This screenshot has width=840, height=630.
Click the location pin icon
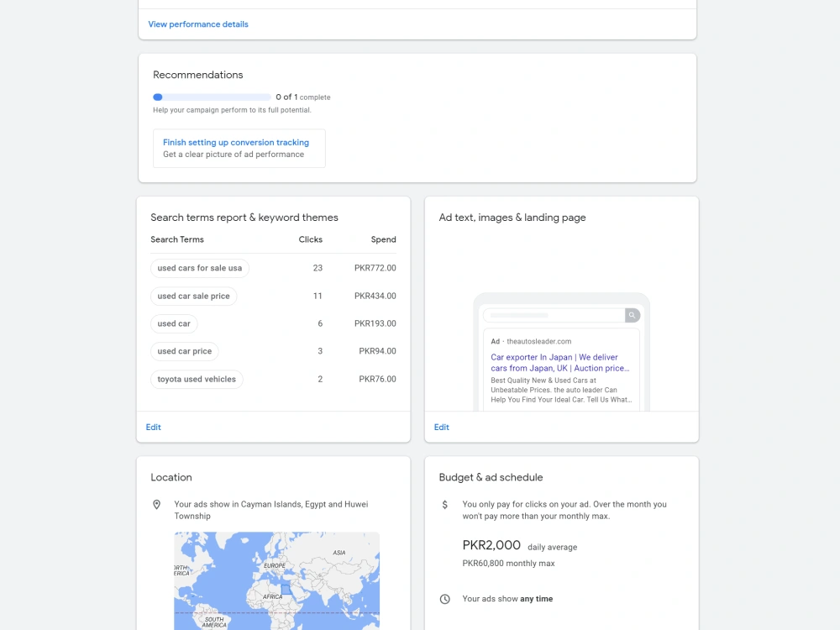[156, 505]
